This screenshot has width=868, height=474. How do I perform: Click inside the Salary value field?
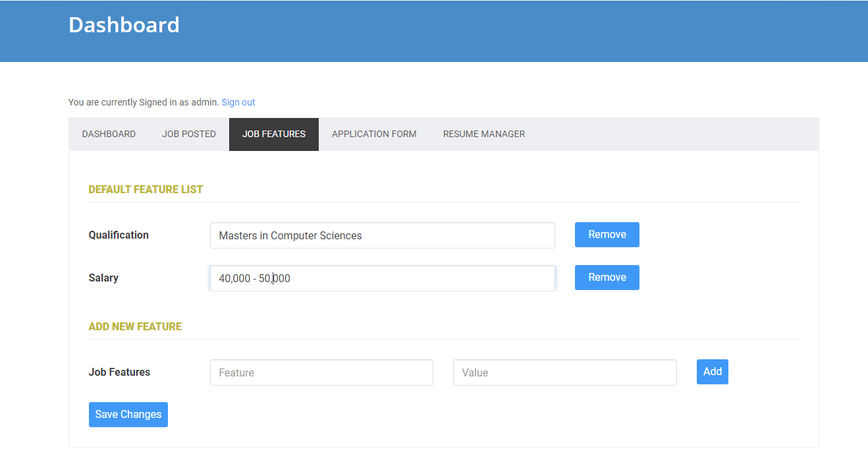pos(382,278)
